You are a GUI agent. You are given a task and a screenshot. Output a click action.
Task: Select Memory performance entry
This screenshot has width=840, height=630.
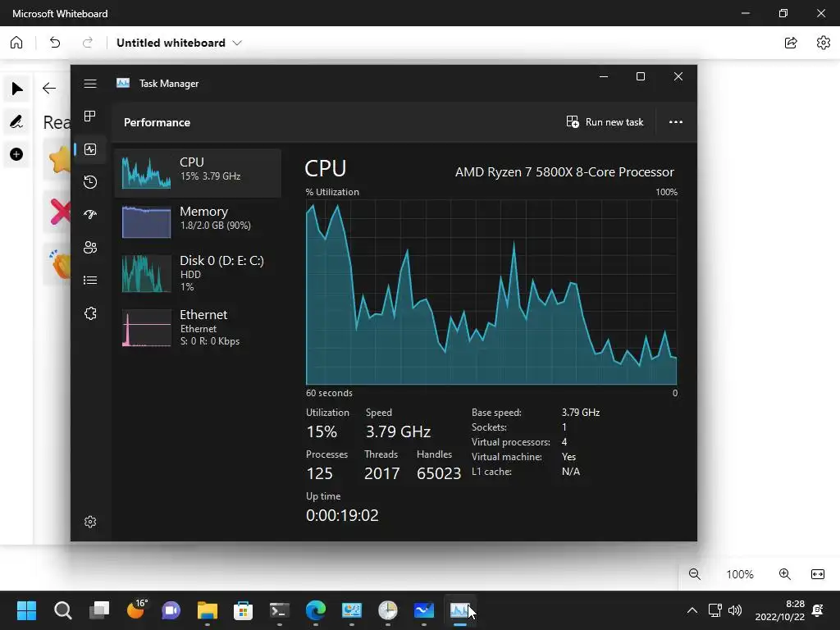click(x=198, y=221)
